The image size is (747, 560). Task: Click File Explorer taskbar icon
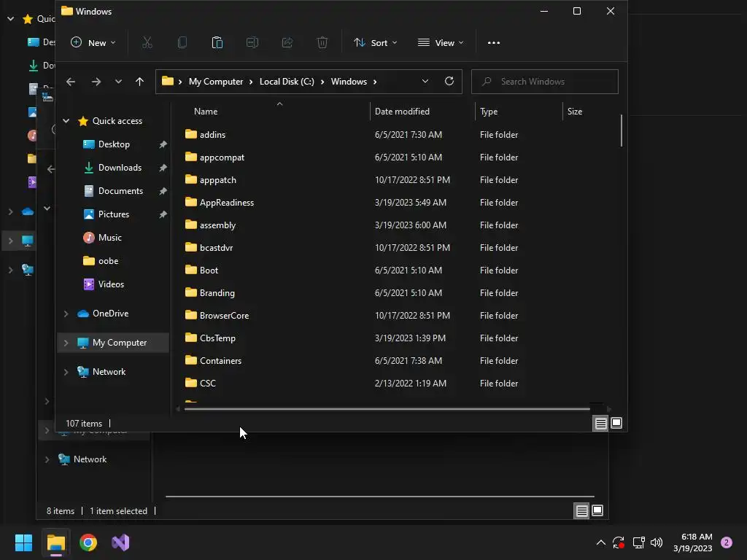(x=55, y=542)
